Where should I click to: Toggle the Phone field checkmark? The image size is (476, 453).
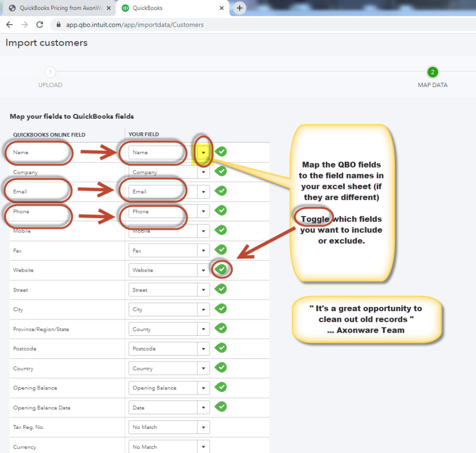[x=221, y=210]
